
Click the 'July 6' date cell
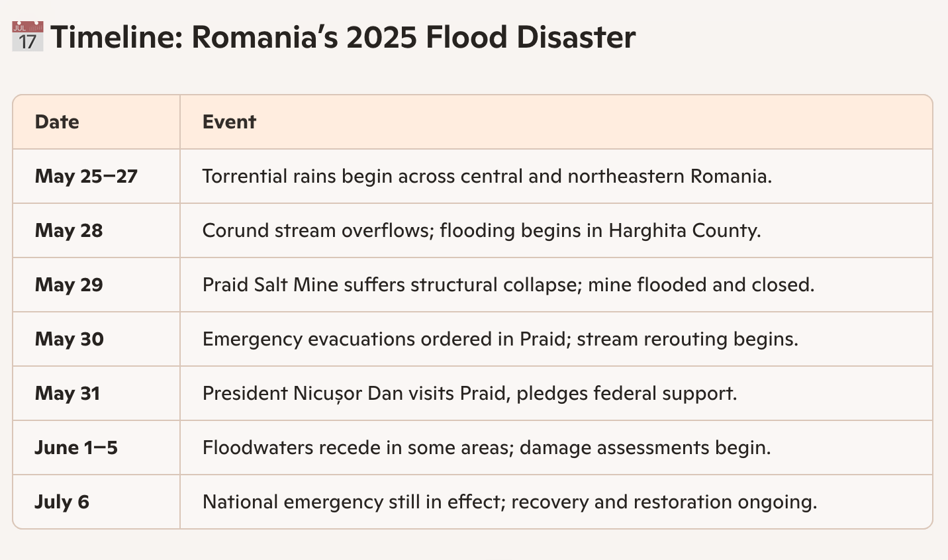62,502
